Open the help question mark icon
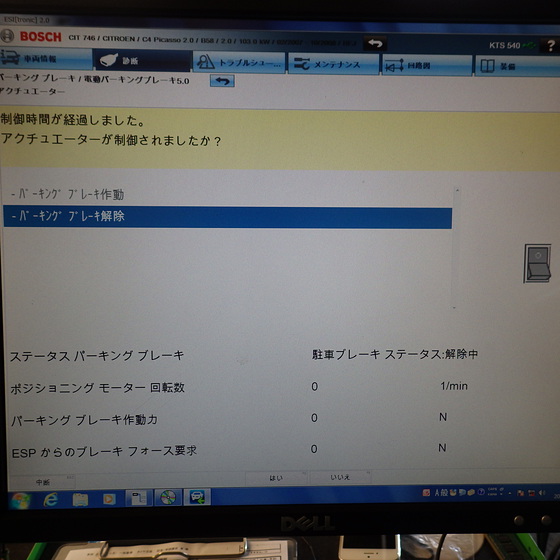Screen dimensions: 560x560 point(551,45)
